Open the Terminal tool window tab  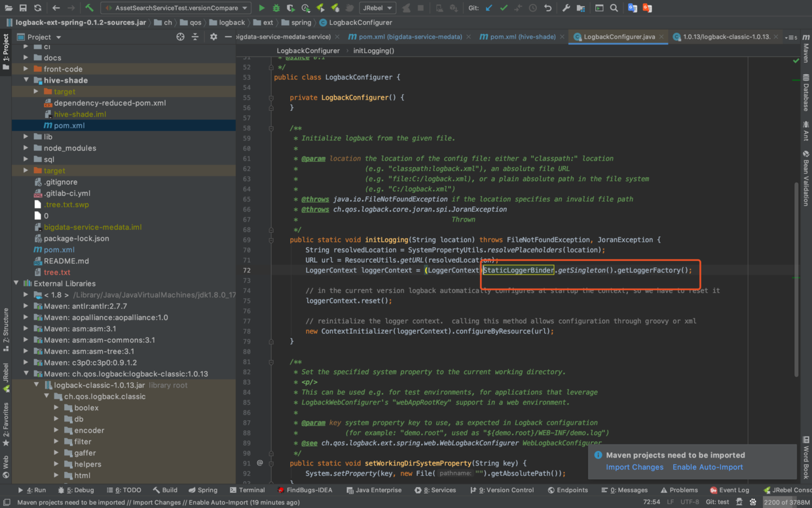click(248, 490)
